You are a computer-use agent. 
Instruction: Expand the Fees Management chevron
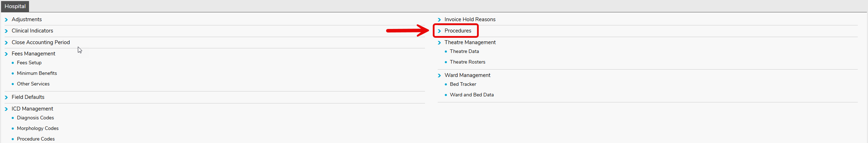click(x=6, y=54)
